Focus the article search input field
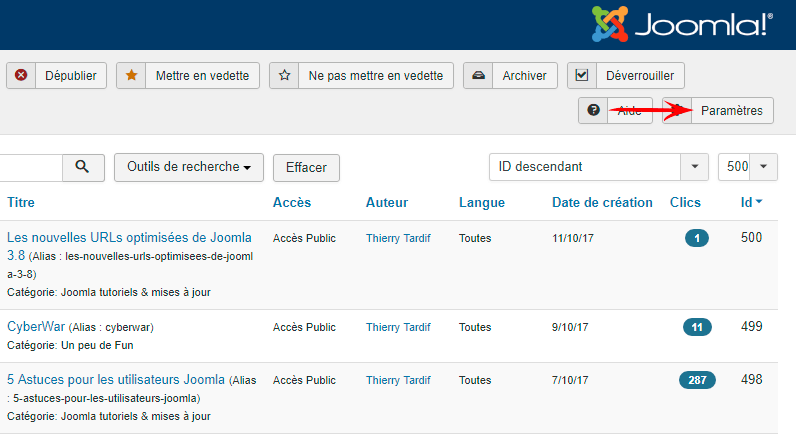Viewport: 796px width, 434px height. 30,167
